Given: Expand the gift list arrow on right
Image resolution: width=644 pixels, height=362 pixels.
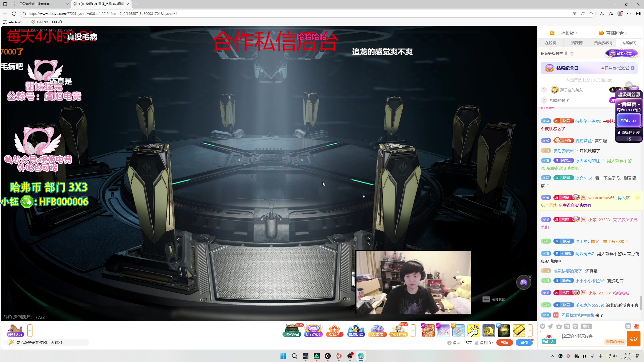Looking at the screenshot, I should tap(530, 330).
